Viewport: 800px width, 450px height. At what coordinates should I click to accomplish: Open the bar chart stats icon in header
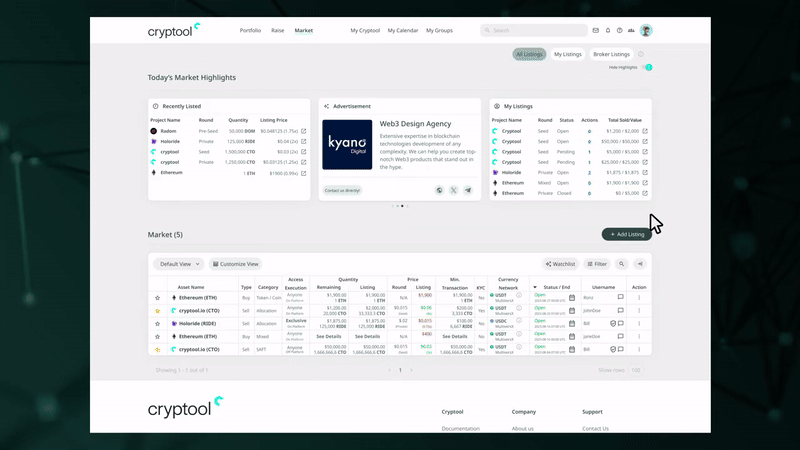(631, 31)
